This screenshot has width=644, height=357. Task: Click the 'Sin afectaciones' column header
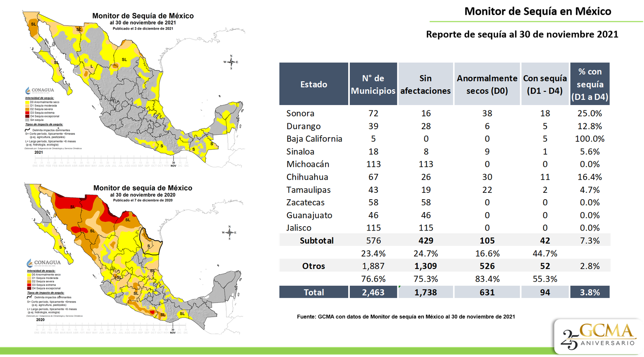(x=425, y=84)
